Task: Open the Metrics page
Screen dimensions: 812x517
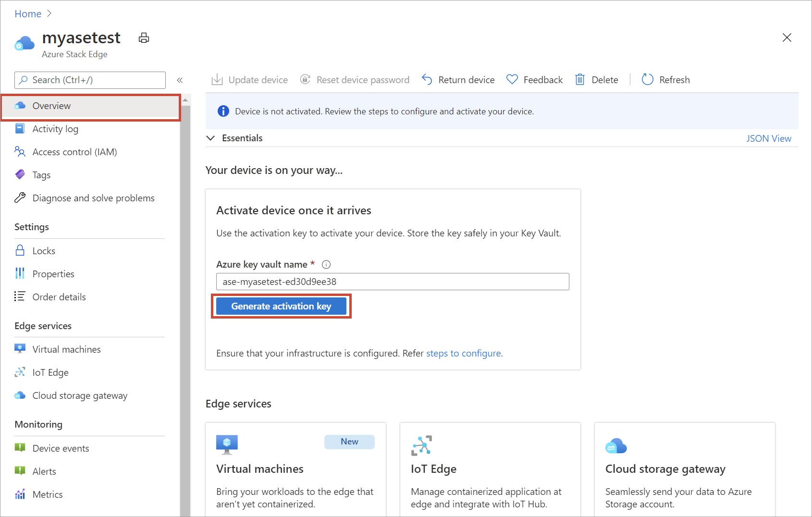Action: click(47, 494)
